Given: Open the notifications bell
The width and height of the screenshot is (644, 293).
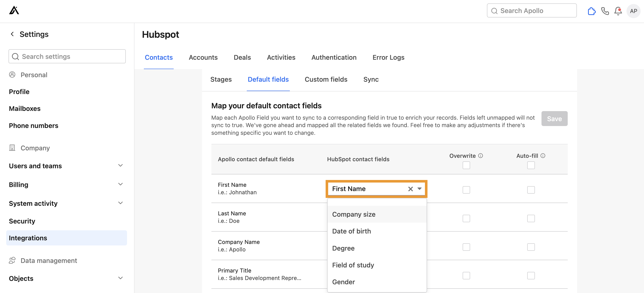Looking at the screenshot, I should [x=618, y=11].
